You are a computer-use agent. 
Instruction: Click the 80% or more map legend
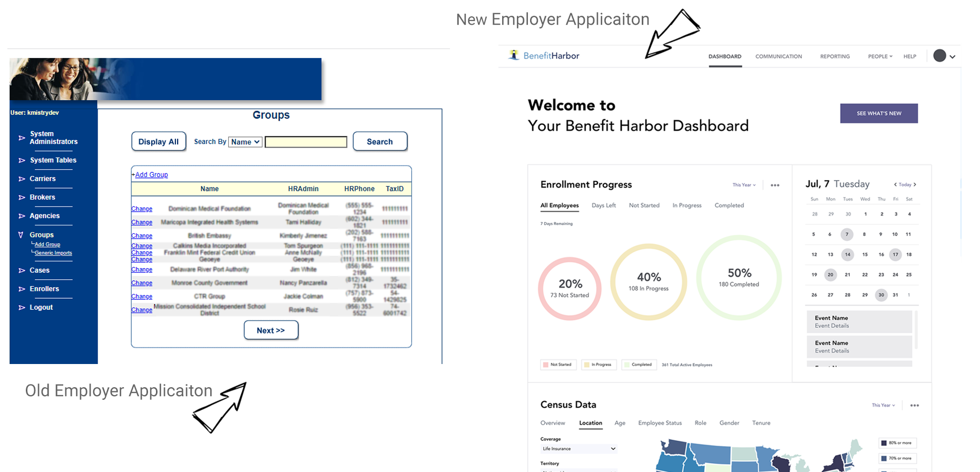click(898, 443)
